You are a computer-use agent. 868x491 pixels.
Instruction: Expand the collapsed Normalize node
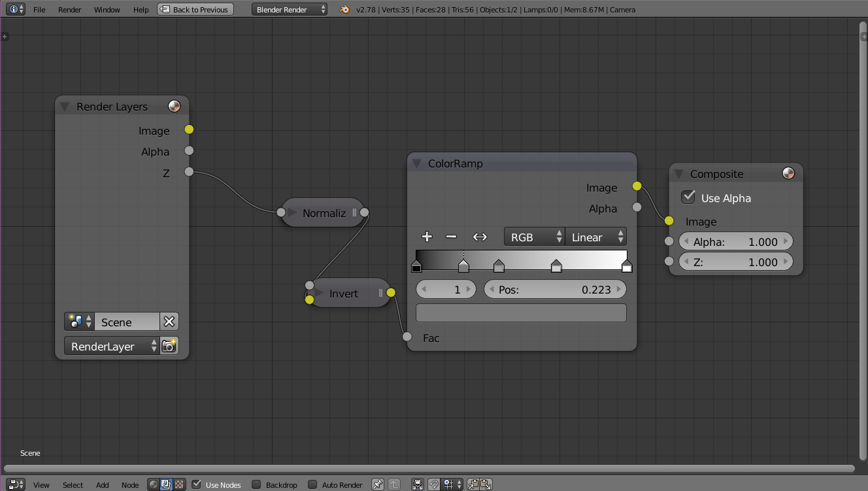point(293,212)
